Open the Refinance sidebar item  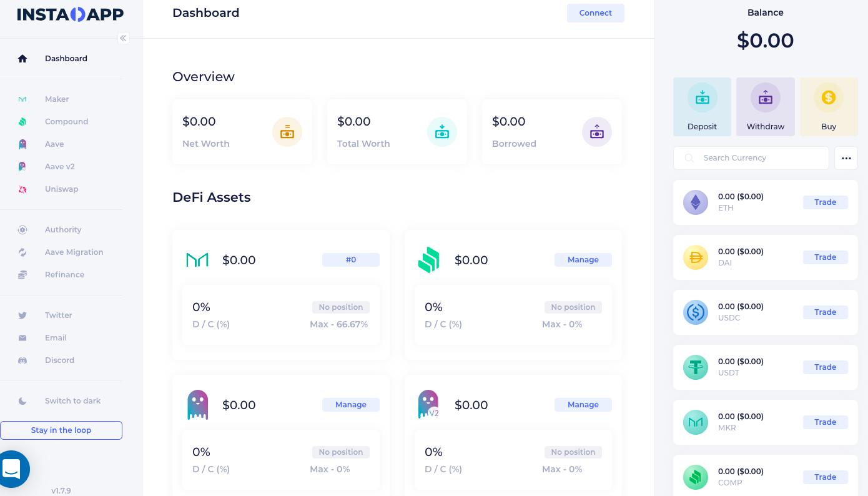pos(64,275)
